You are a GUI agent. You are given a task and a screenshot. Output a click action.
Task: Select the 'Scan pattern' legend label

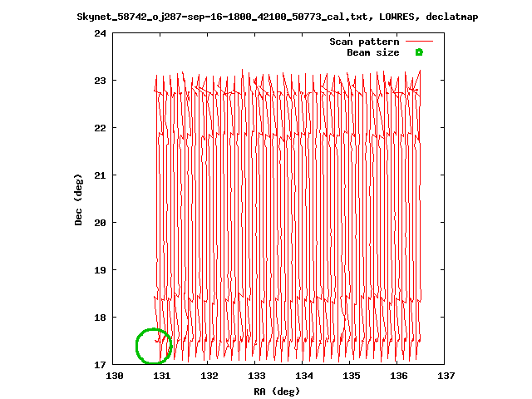pos(364,42)
